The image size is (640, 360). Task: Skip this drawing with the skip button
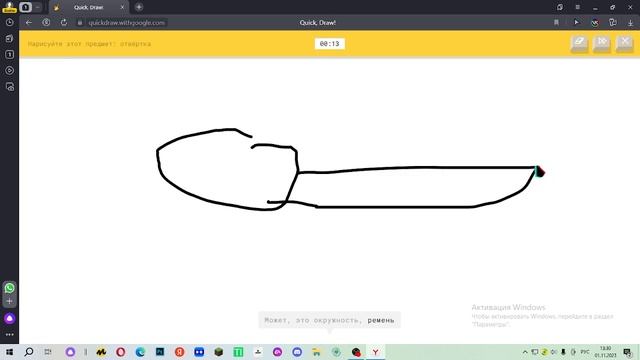coord(602,43)
